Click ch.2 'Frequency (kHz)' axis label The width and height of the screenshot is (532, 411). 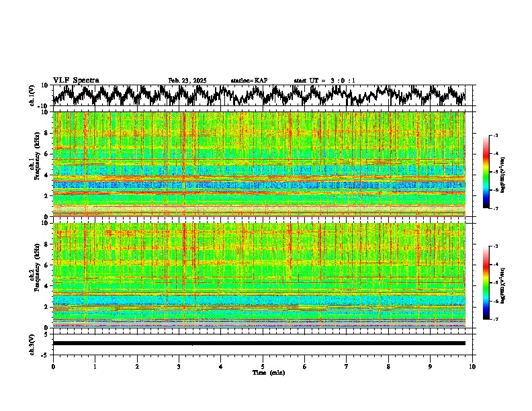37,267
